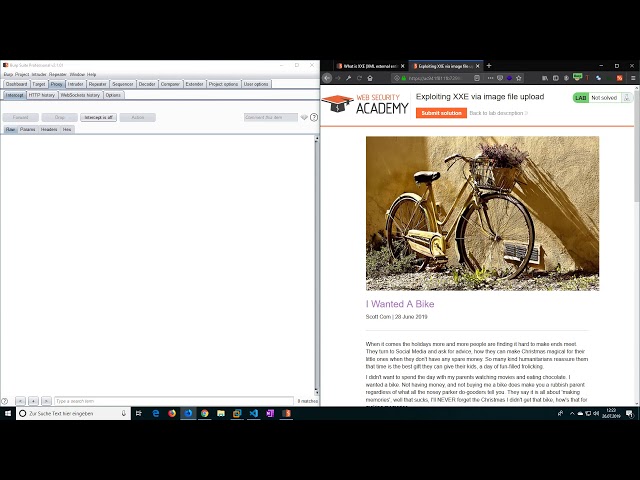Click the wrench icon in Firefox toolbar

(x=349, y=78)
